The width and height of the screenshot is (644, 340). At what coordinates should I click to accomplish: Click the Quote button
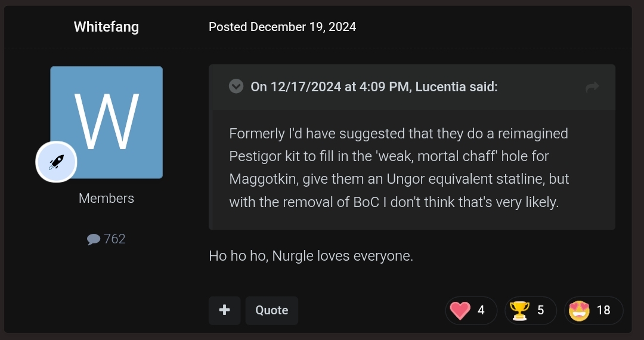pos(272,310)
